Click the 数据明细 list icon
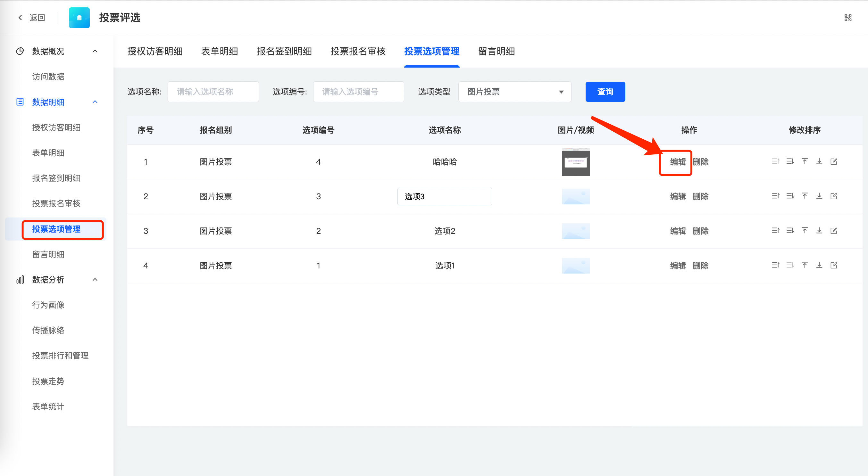 click(x=20, y=102)
